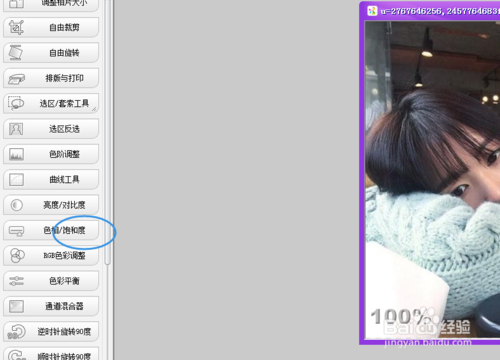The width and height of the screenshot is (500, 360).
Task: Click the 调整相片大小 button
Action: [51, 5]
